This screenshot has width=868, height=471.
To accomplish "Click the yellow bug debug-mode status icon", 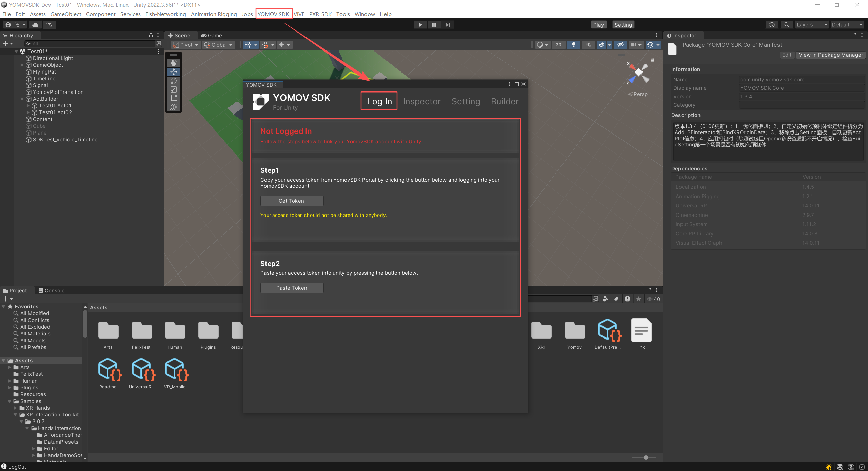I will coord(829,467).
